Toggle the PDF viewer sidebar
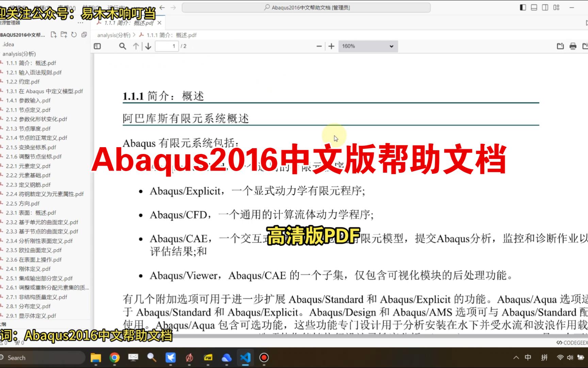The height and width of the screenshot is (368, 588). 97,46
